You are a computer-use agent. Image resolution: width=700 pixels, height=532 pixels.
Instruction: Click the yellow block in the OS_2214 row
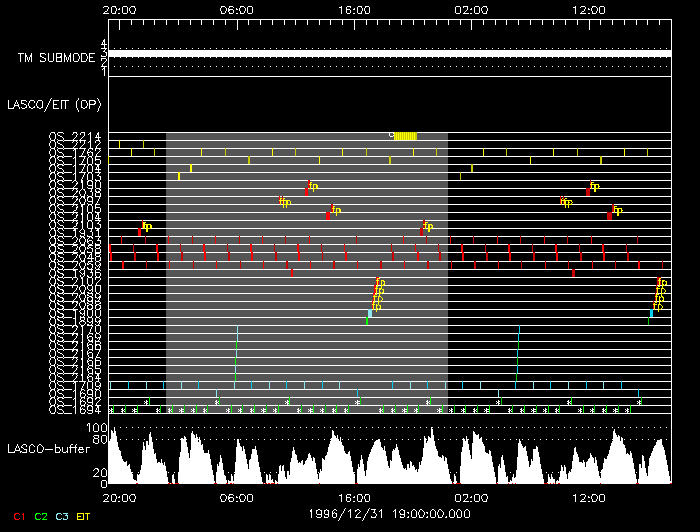[405, 136]
